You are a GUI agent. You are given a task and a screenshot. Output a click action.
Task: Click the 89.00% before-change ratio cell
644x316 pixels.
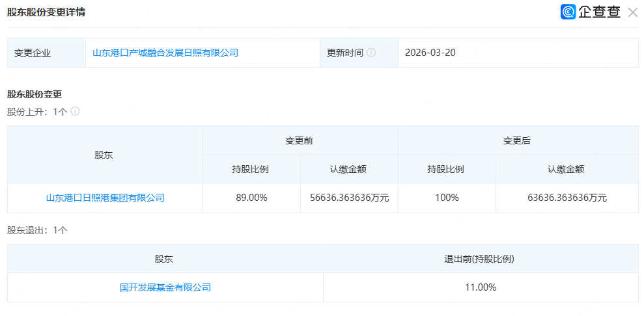tap(252, 198)
